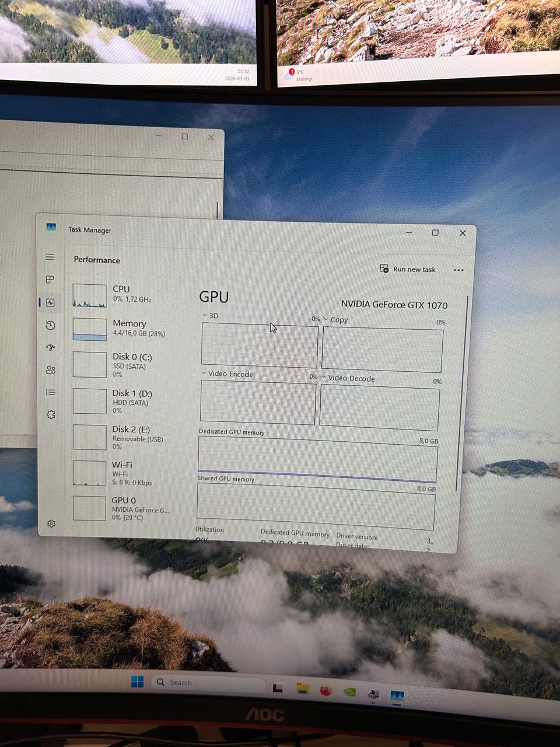Select the CPU performance graph entry
560x747 pixels.
tap(123, 295)
